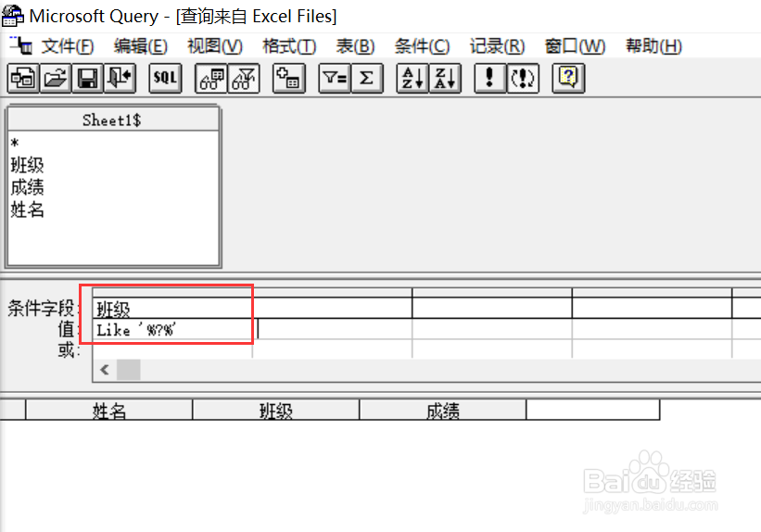Click the Save Query floppy icon

[87, 78]
